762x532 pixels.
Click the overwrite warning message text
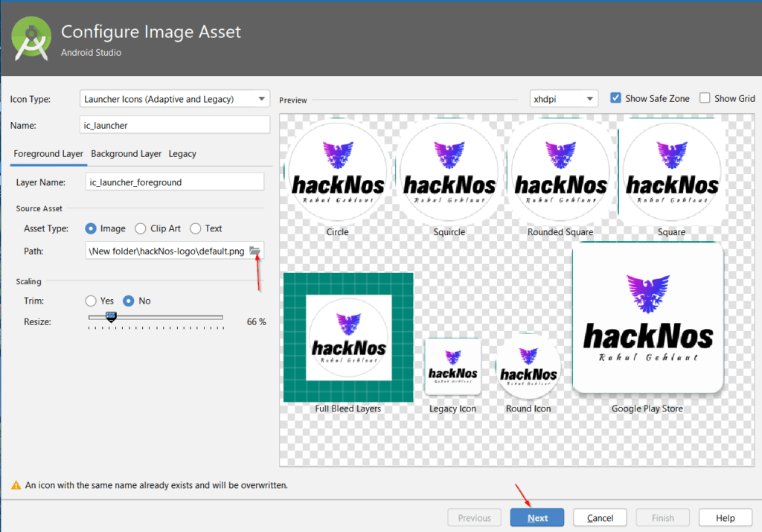pyautogui.click(x=156, y=485)
